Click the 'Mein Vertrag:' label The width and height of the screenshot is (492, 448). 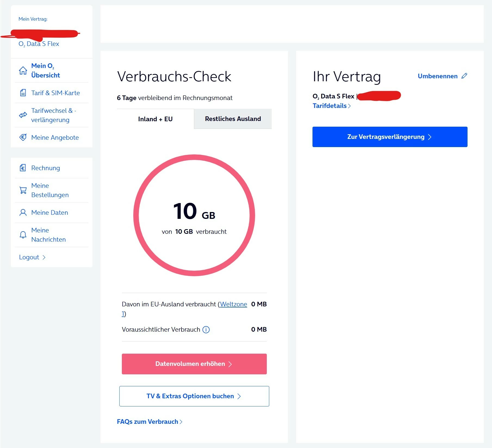pos(33,19)
